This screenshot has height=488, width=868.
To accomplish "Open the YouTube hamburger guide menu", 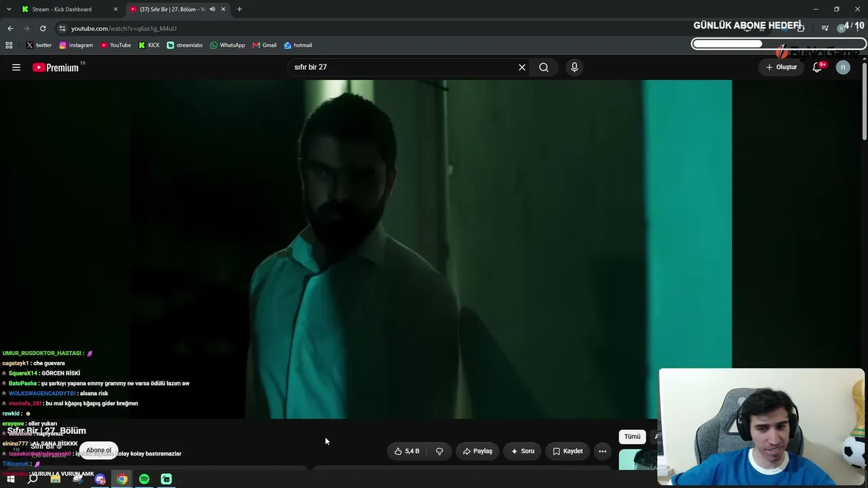I will (16, 67).
